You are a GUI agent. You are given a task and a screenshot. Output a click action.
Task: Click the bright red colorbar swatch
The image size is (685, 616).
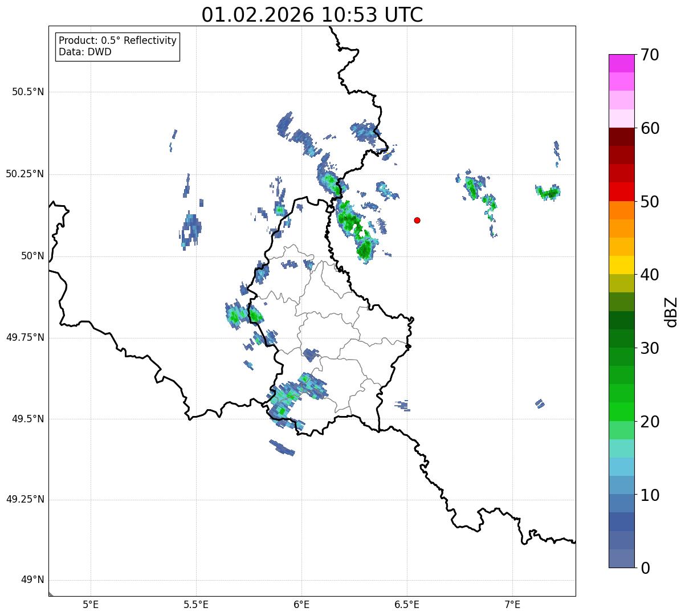(622, 191)
